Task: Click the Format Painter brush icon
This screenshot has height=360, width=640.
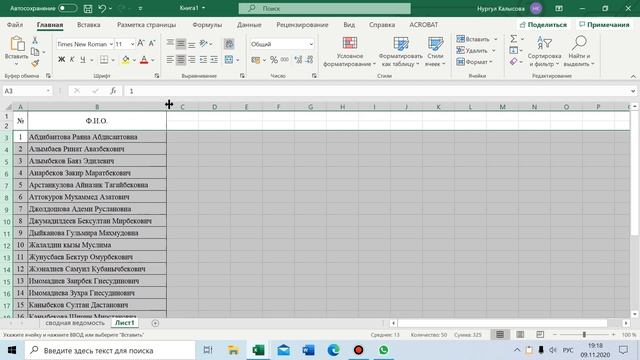Action: click(35, 63)
